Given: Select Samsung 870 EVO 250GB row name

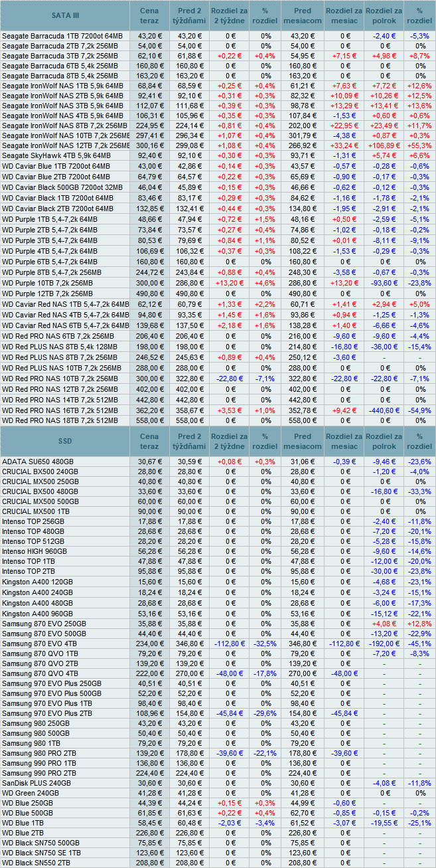Looking at the screenshot, I should [x=44, y=624].
